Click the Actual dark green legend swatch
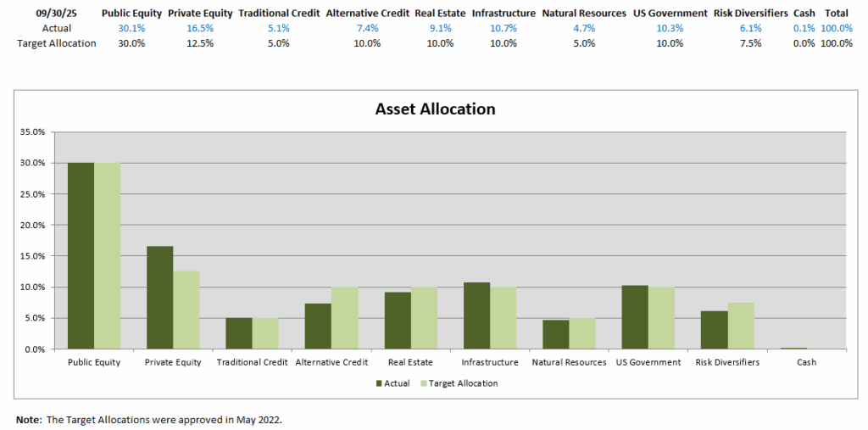Viewport: 868px width, 430px height. point(378,383)
